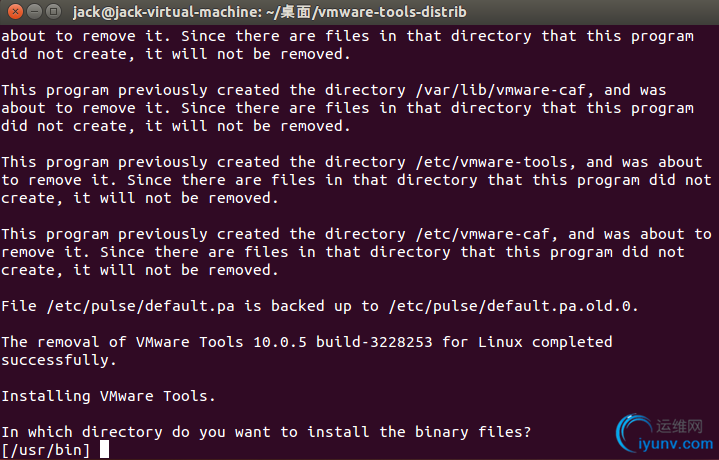Click the build-3228253 text
This screenshot has width=719, height=460.
point(374,342)
